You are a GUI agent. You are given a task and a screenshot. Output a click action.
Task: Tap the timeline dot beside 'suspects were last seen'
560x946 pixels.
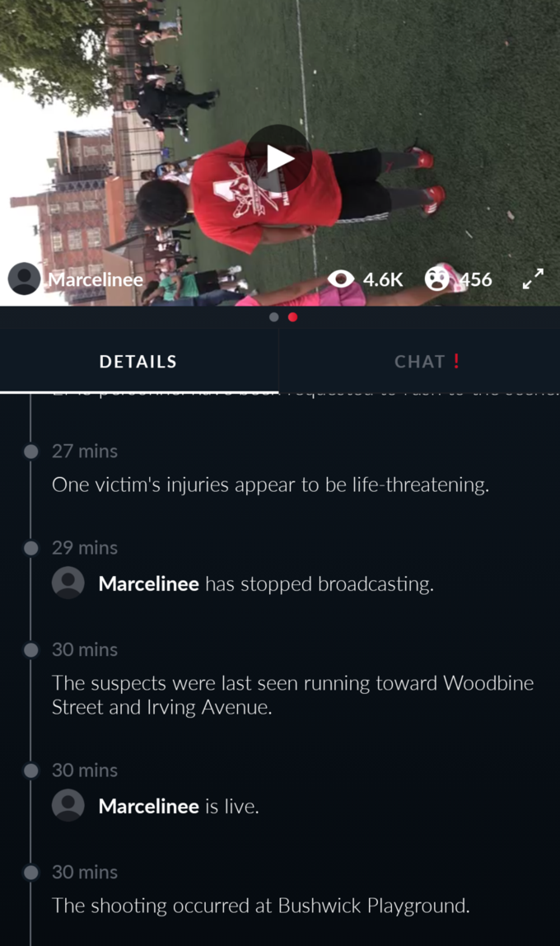click(x=30, y=650)
